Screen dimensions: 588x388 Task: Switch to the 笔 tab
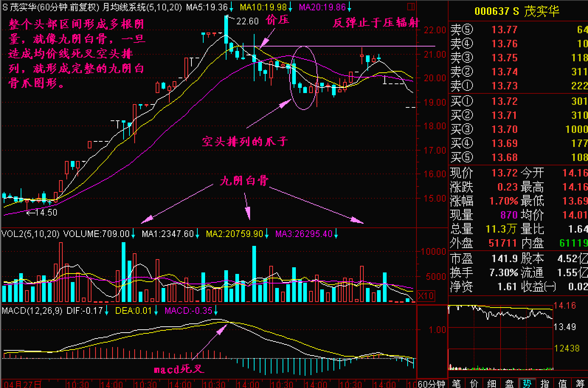pos(456,384)
